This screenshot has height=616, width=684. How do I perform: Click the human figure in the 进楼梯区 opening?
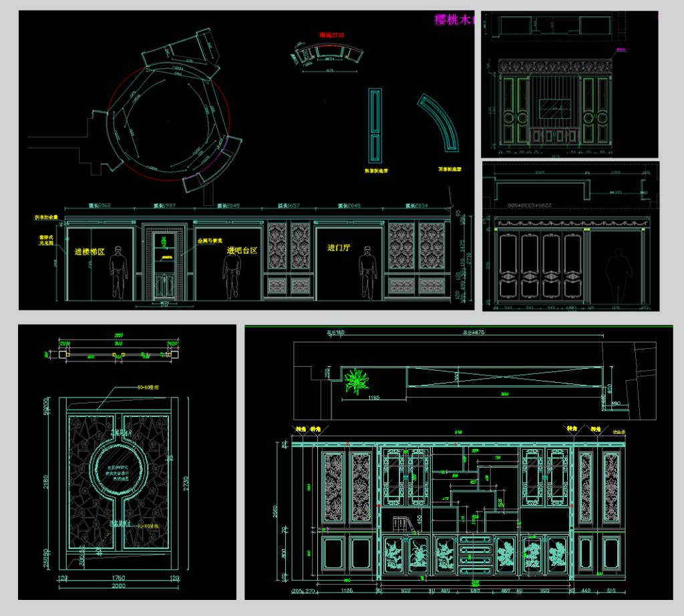point(118,273)
